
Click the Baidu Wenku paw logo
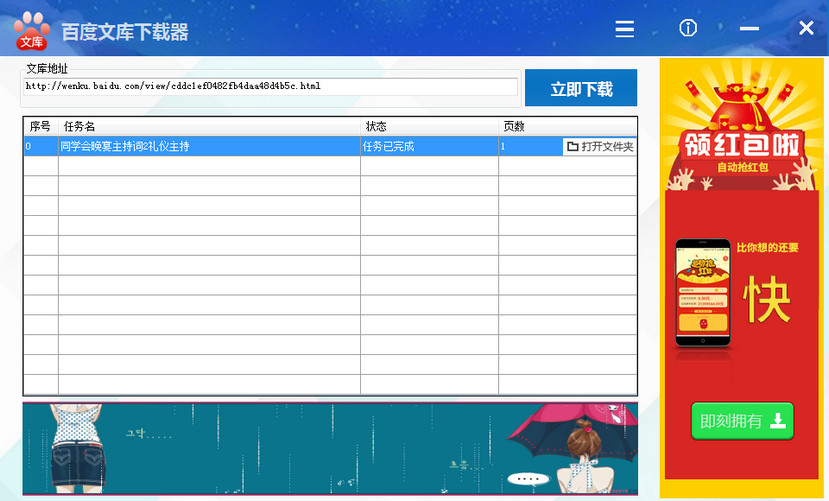click(31, 30)
